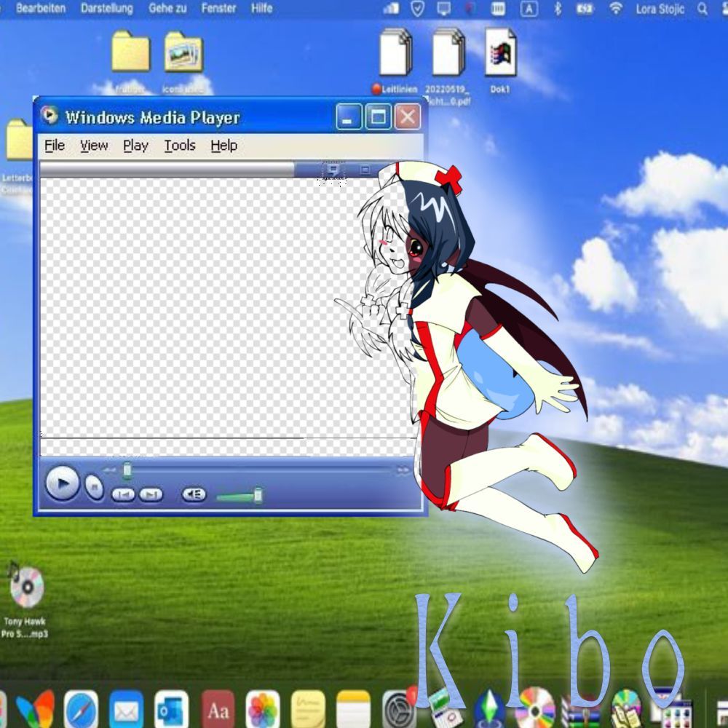Click the A input source icon
The height and width of the screenshot is (728, 728).
click(x=529, y=8)
